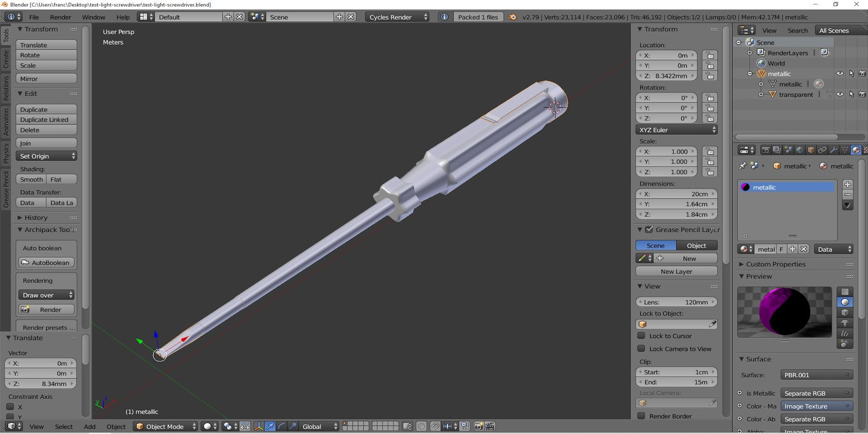Toggle the snap magnet icon in 3D header
Image resolution: width=868 pixels, height=434 pixels.
click(435, 426)
